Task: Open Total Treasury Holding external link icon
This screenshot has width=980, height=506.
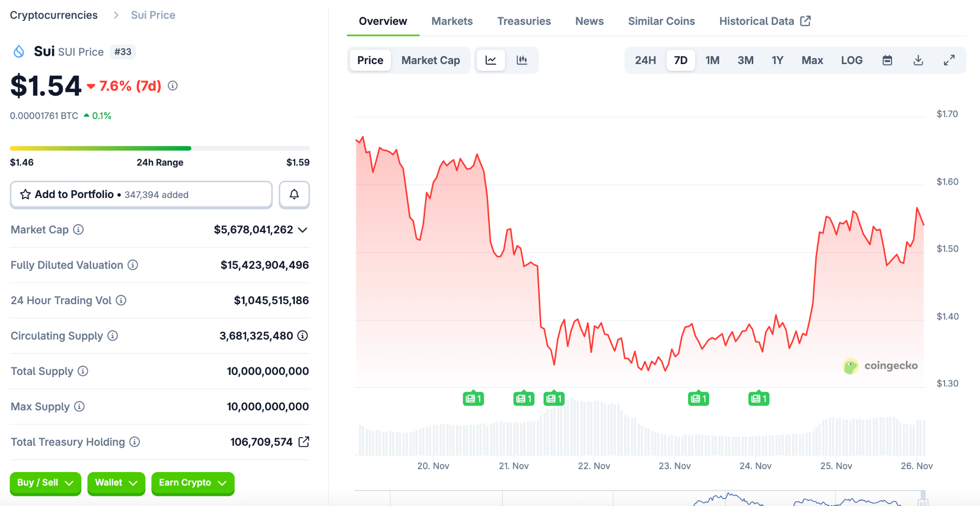Action: click(x=304, y=442)
